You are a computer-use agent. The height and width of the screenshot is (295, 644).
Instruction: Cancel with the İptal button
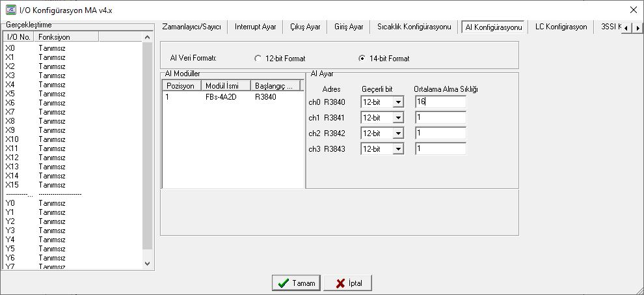point(347,283)
